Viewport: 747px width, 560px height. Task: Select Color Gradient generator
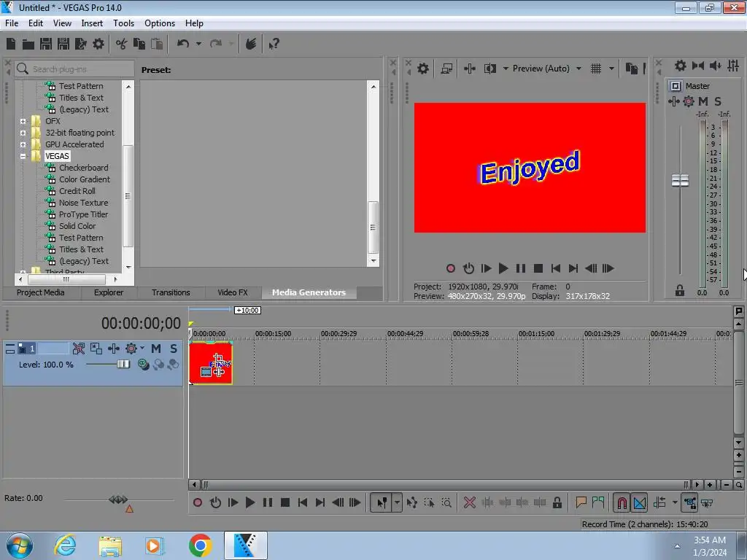[x=85, y=179]
